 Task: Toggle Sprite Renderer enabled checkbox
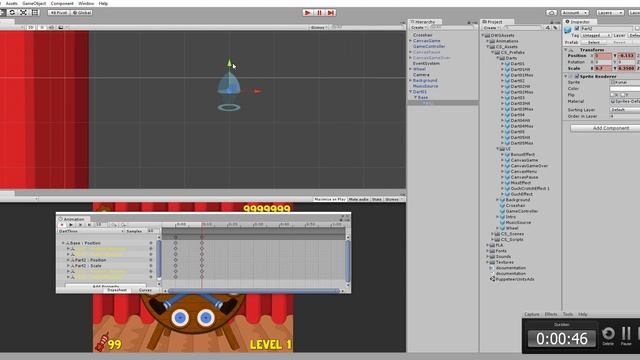[577, 76]
